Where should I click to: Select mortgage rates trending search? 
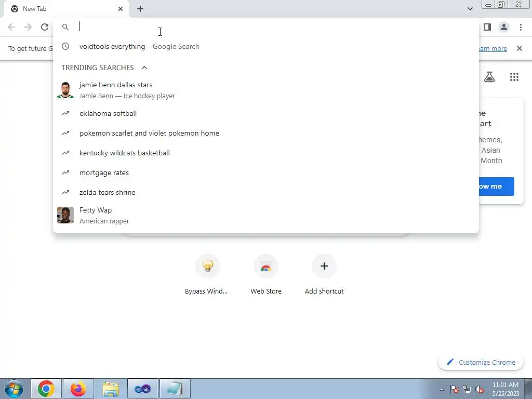[266, 172]
